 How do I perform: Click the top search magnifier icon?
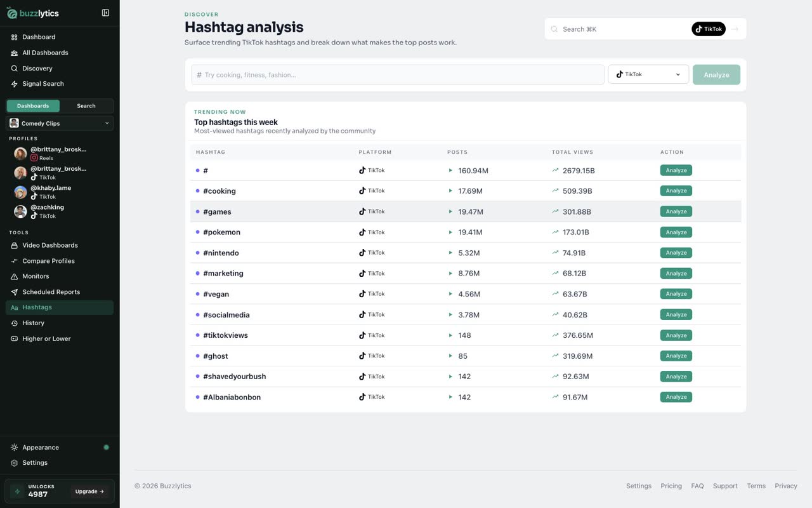click(554, 29)
